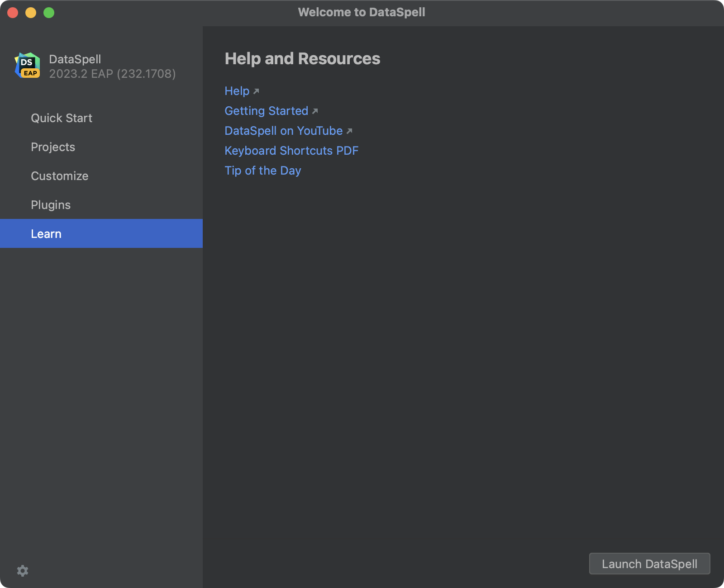
Task: Switch to the Projects section
Action: point(53,147)
